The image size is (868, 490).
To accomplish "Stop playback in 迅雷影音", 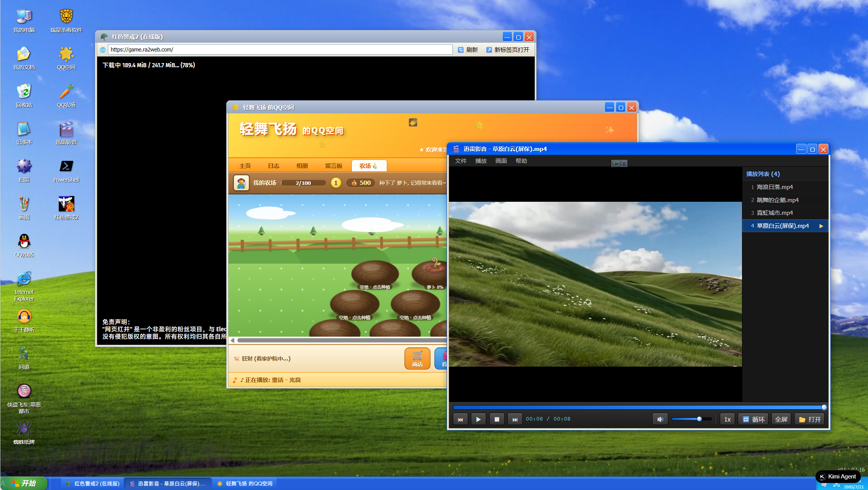I will point(497,419).
